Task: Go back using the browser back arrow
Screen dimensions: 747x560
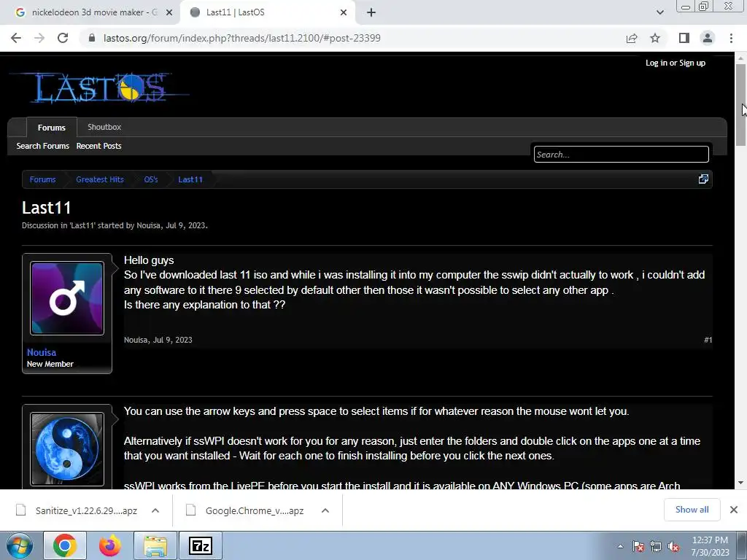Action: [16, 38]
